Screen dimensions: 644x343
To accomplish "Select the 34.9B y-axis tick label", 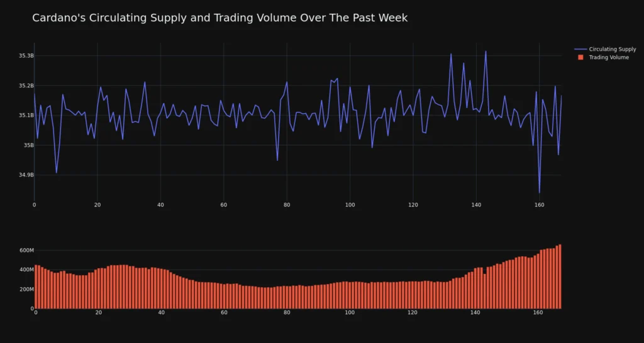I will point(26,175).
